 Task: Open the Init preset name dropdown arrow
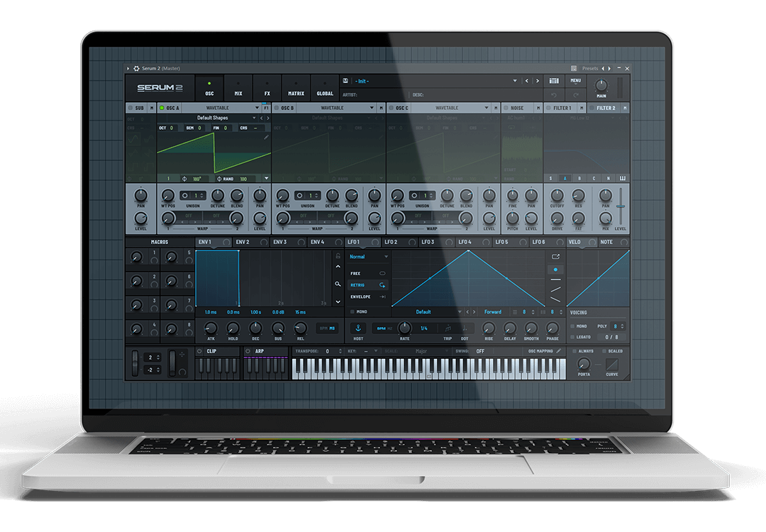tap(515, 81)
